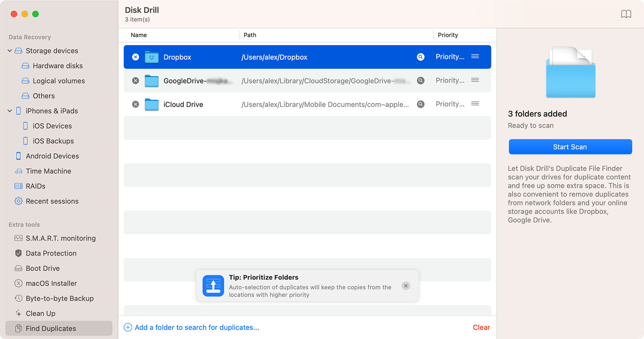
Task: Click the Dropbox path text
Action: point(274,57)
